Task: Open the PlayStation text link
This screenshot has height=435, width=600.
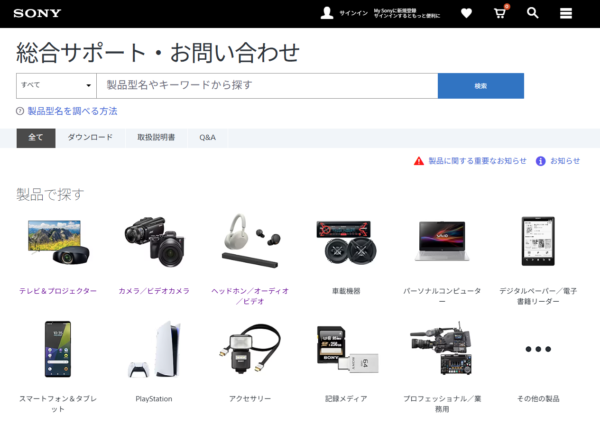Action: coord(154,399)
